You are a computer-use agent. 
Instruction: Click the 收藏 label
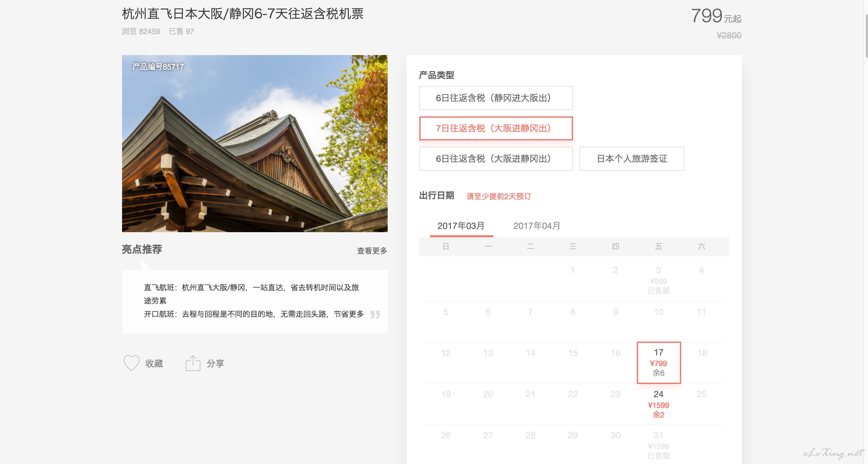(x=154, y=363)
